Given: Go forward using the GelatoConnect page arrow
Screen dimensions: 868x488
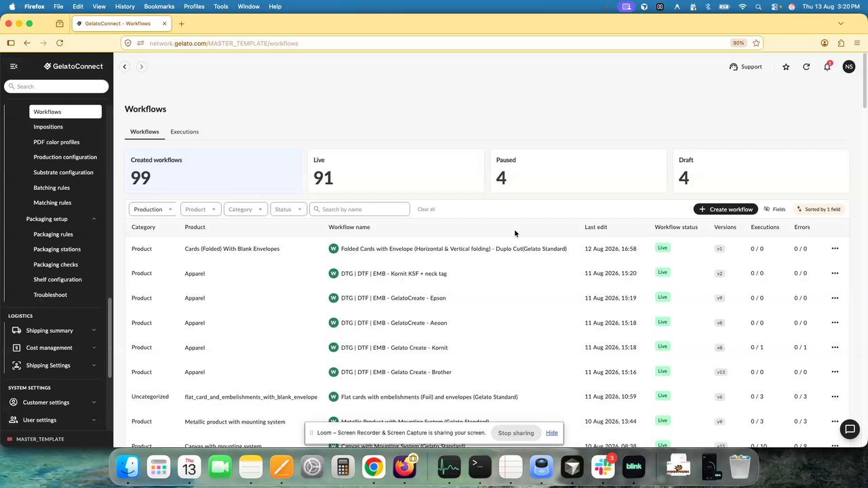Looking at the screenshot, I should pyautogui.click(x=141, y=66).
